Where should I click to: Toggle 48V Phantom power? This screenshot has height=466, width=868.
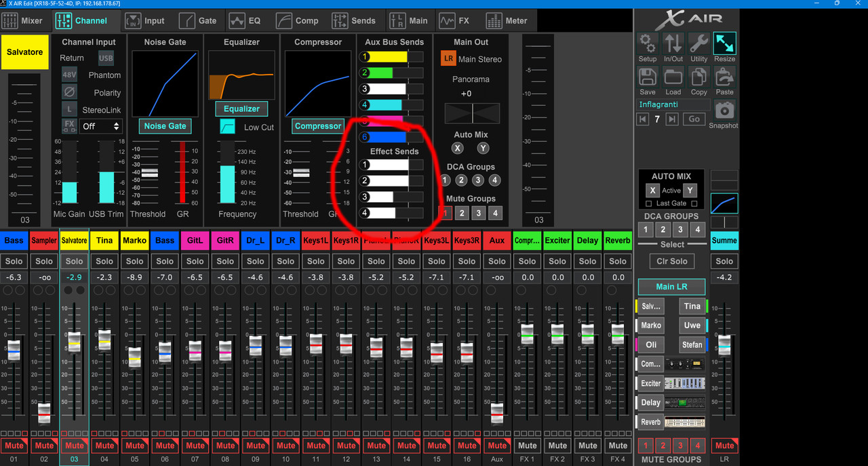click(70, 75)
